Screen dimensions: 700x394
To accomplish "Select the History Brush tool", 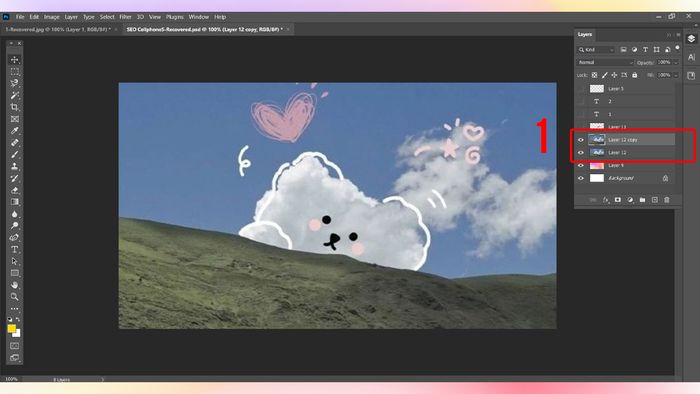I will point(15,178).
